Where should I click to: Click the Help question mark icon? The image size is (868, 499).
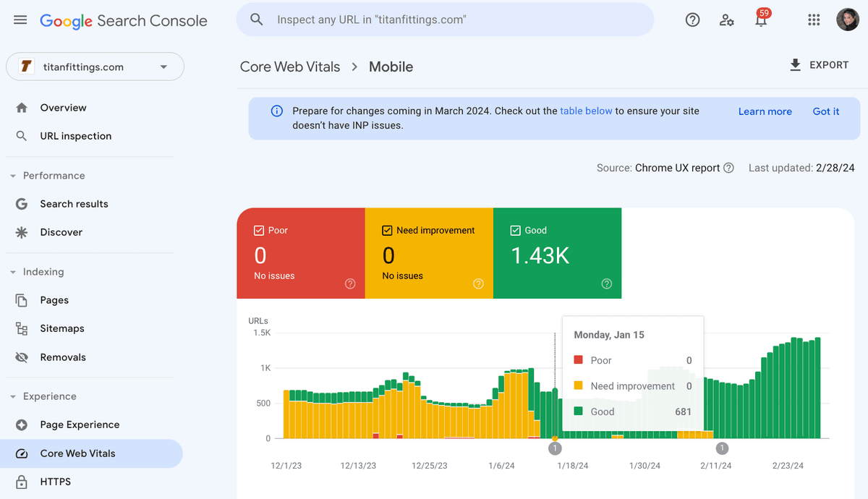click(692, 20)
